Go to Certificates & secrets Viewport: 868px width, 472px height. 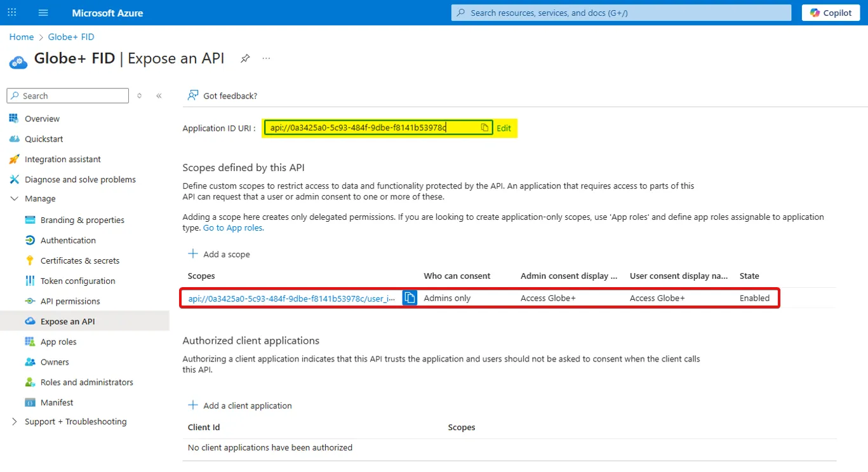[x=79, y=260]
